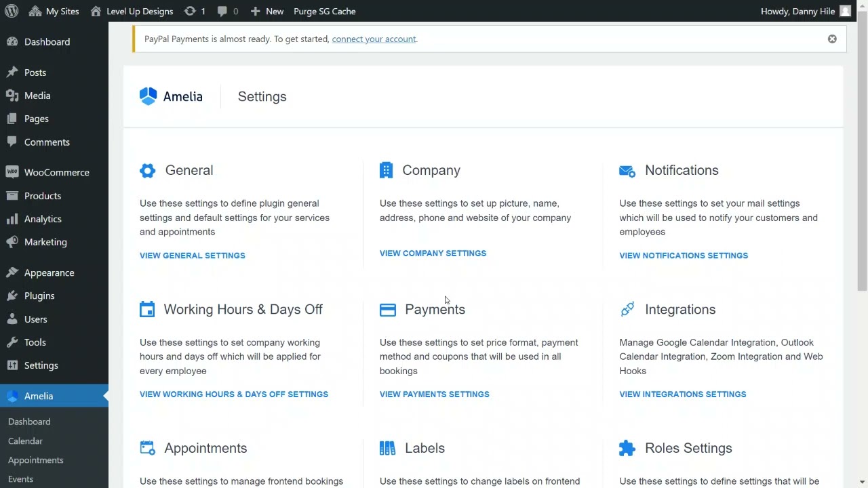Click the Dashboard gauge icon in sidebar
This screenshot has height=488, width=868.
12,42
